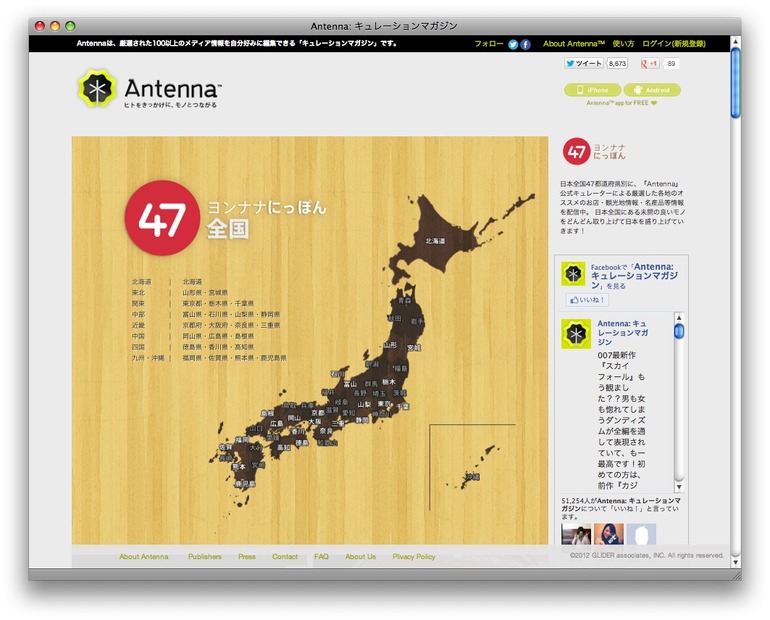770x620 pixels.
Task: Open the Android app download button
Action: point(652,90)
